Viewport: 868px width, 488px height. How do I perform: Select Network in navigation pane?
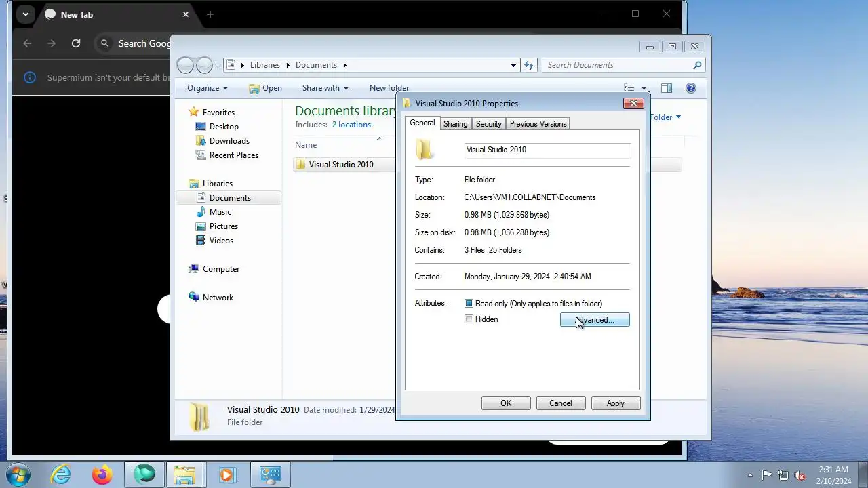(x=218, y=298)
